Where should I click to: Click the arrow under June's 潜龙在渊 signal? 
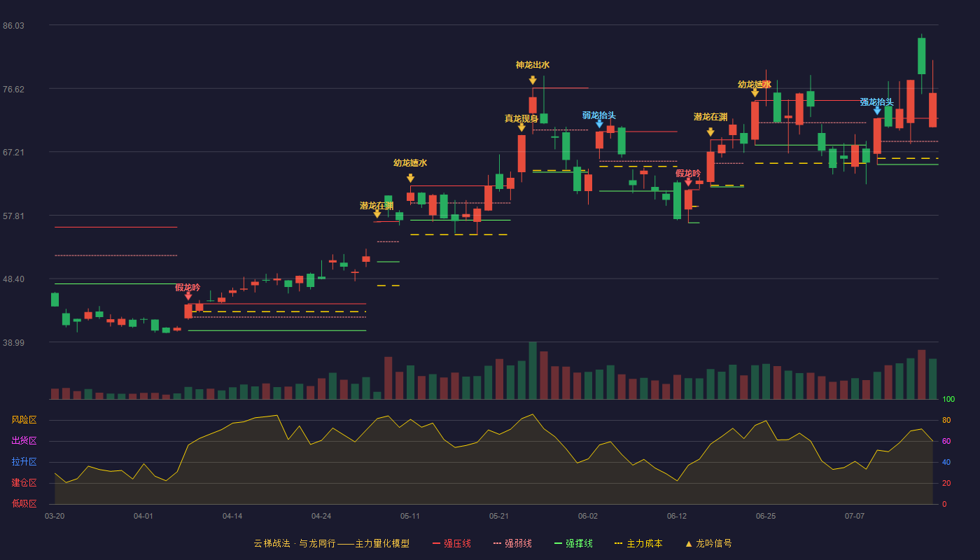pyautogui.click(x=710, y=132)
